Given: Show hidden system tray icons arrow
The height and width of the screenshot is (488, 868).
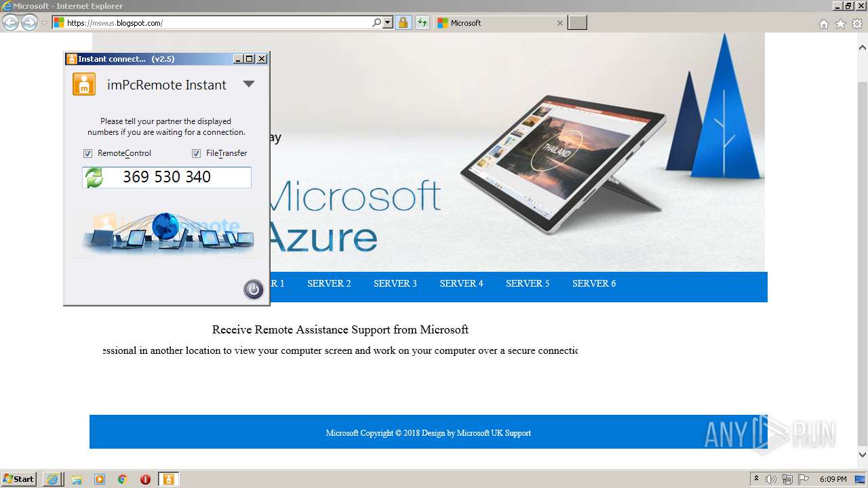Looking at the screenshot, I should [x=757, y=479].
